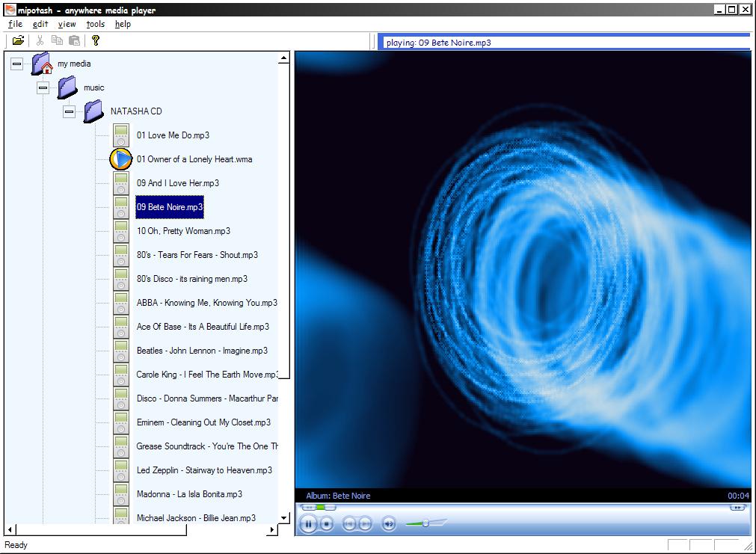
Task: Select ABBA - Knowing Me, Knowing You.mp3
Action: tap(205, 303)
